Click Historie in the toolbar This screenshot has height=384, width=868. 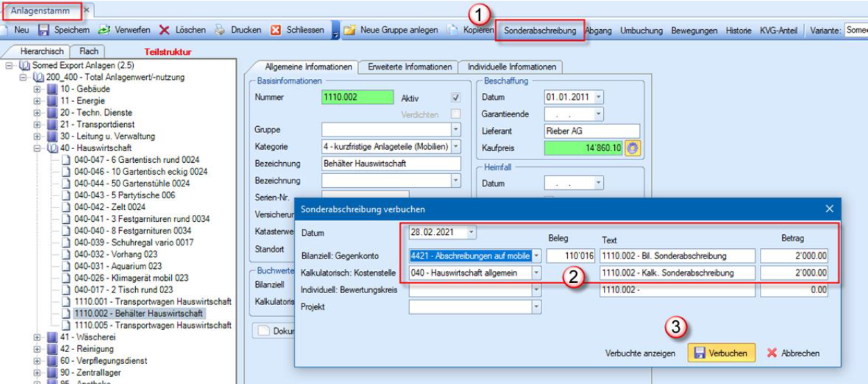(x=738, y=30)
